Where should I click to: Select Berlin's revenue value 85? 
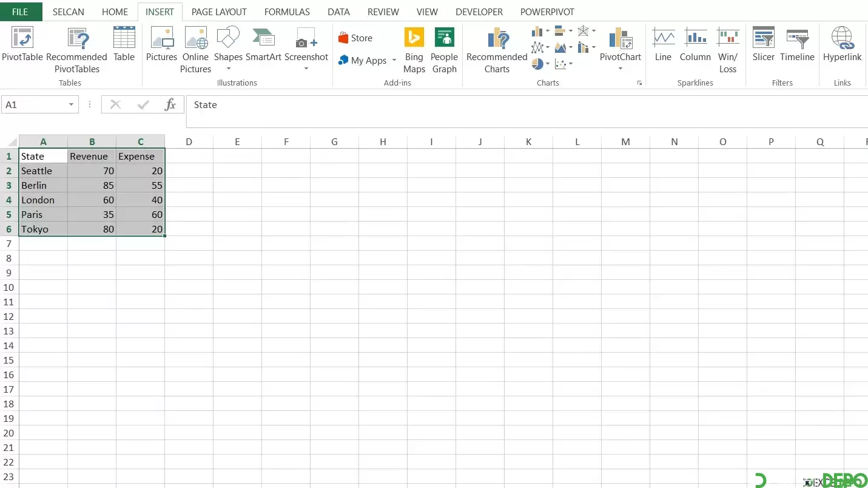pyautogui.click(x=92, y=185)
